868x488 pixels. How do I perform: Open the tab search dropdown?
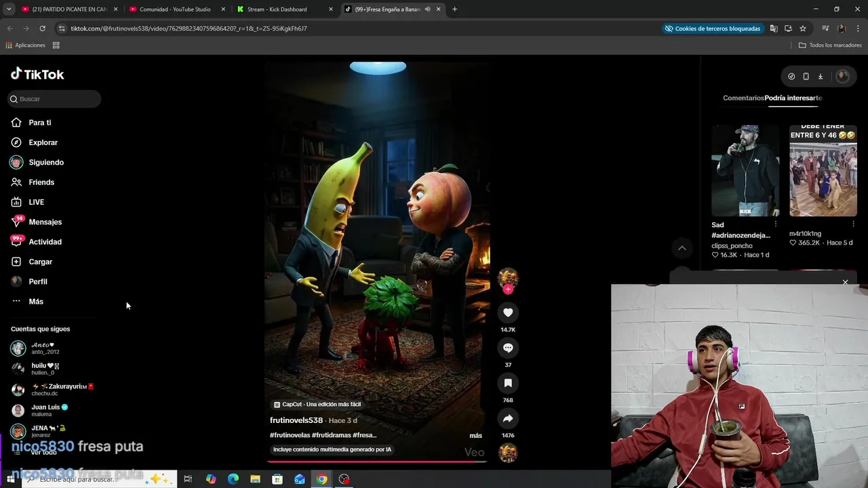pos(9,9)
